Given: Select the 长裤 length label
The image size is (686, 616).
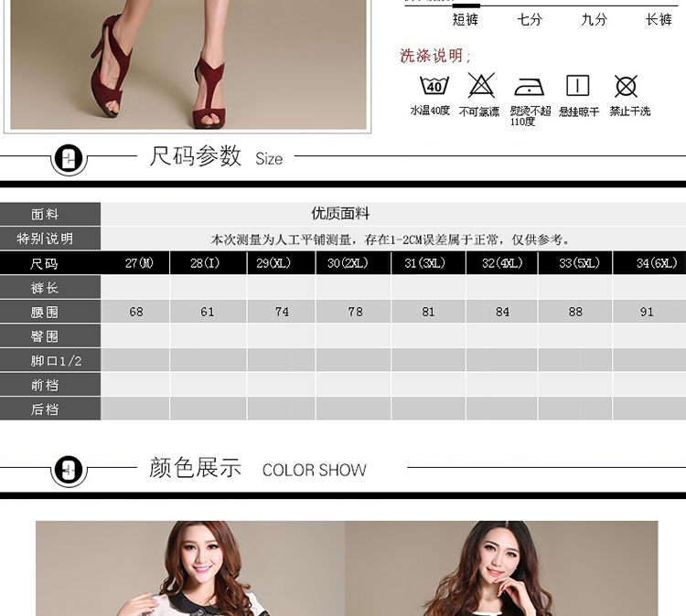Looking at the screenshot, I should coord(659,20).
